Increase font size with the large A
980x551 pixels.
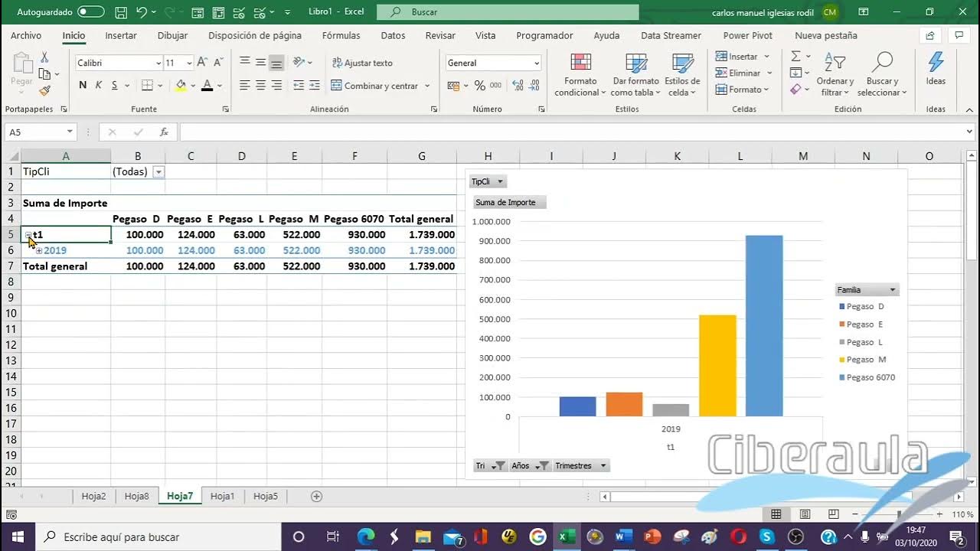(202, 63)
